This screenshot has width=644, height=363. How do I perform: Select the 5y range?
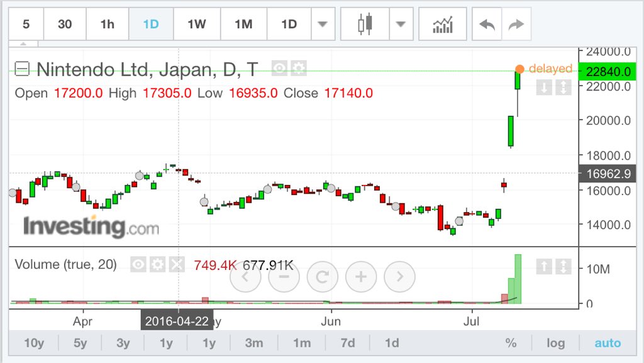[x=80, y=343]
